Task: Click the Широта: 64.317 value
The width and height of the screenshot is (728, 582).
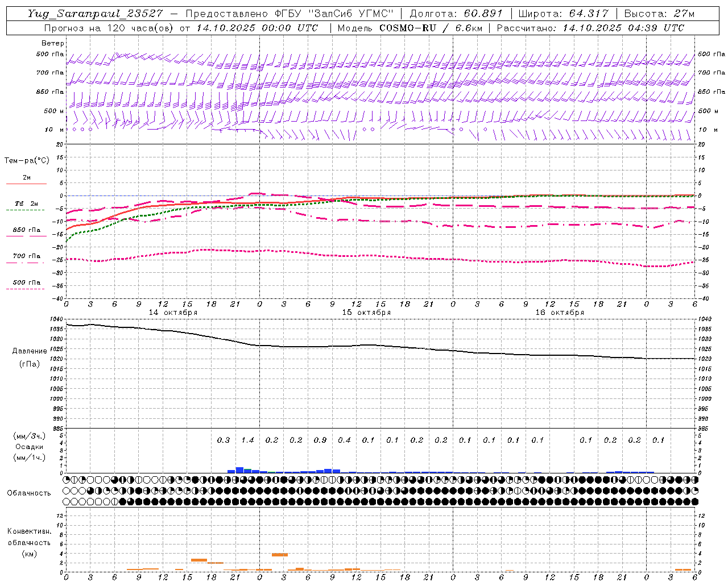Action: [x=564, y=14]
